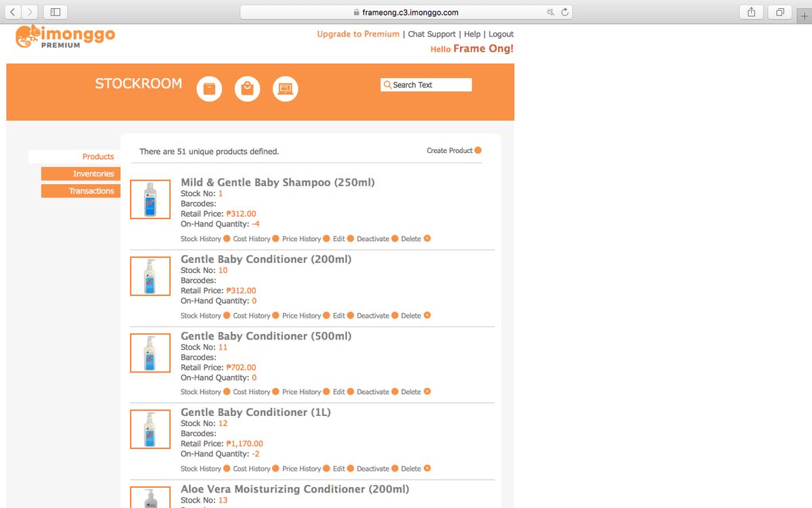812x508 pixels.
Task: Click Upgrade to Premium
Action: (x=358, y=34)
